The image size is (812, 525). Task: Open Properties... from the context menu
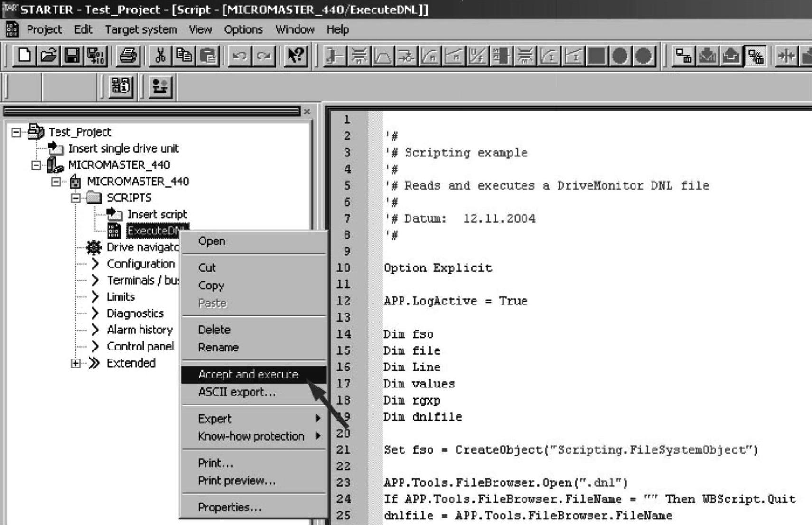(x=254, y=507)
